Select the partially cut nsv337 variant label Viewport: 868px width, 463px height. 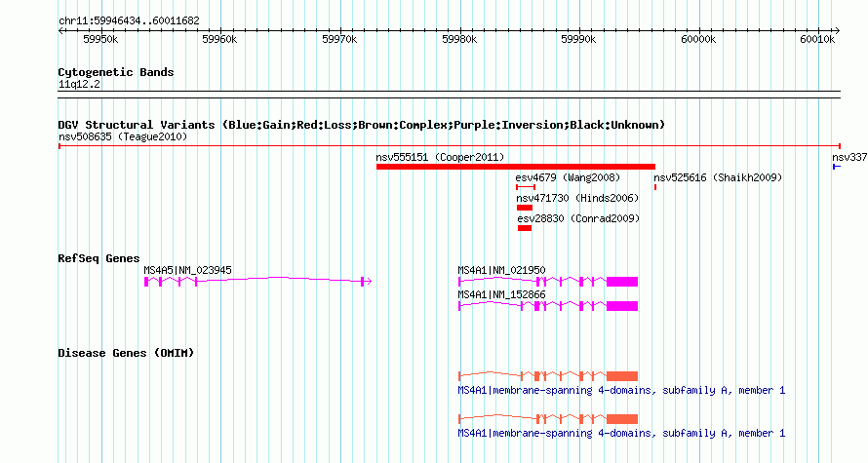point(849,157)
